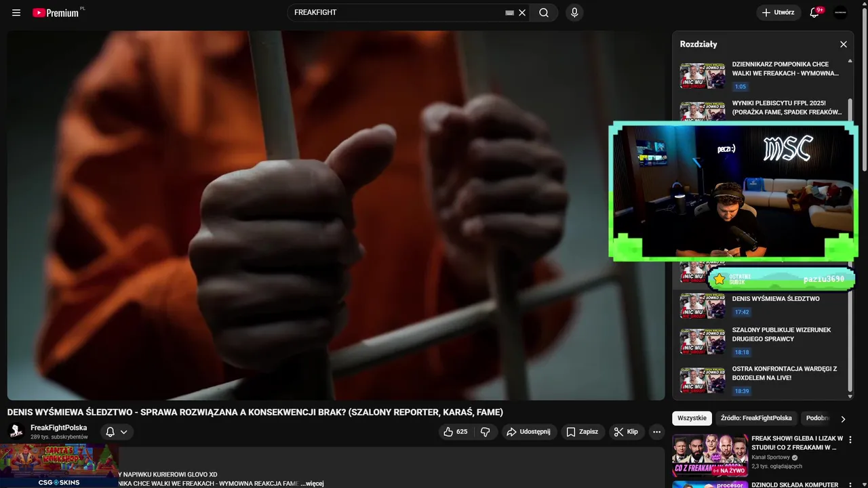Jump to chapter timestamp 18:39

coord(741,391)
